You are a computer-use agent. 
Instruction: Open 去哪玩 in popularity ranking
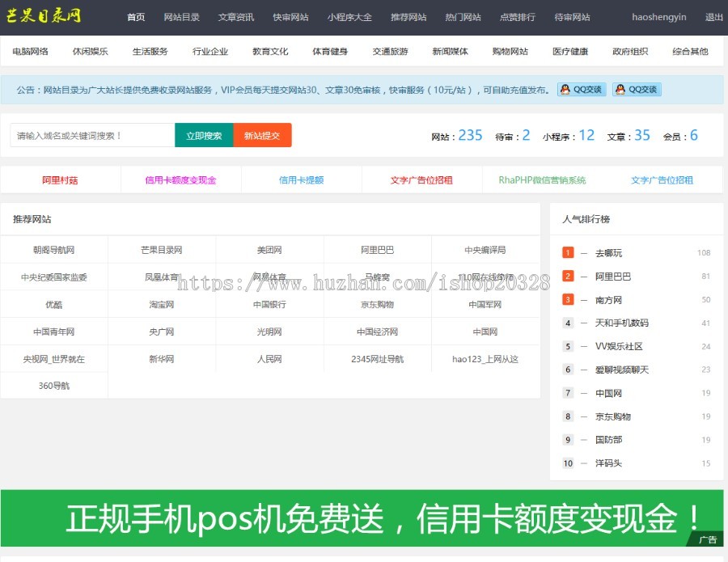point(608,253)
